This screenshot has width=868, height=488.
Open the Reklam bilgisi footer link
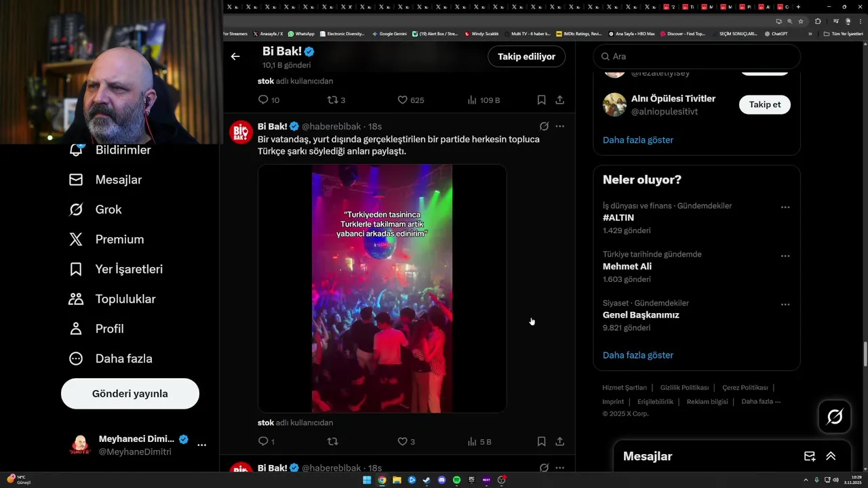(x=707, y=402)
